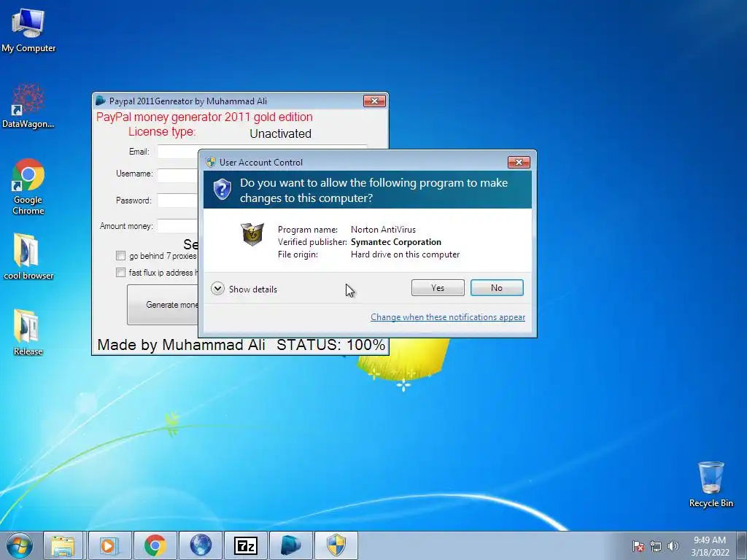Launch Google Chrome from desktop icon
Screen dimensions: 747x560
28,187
